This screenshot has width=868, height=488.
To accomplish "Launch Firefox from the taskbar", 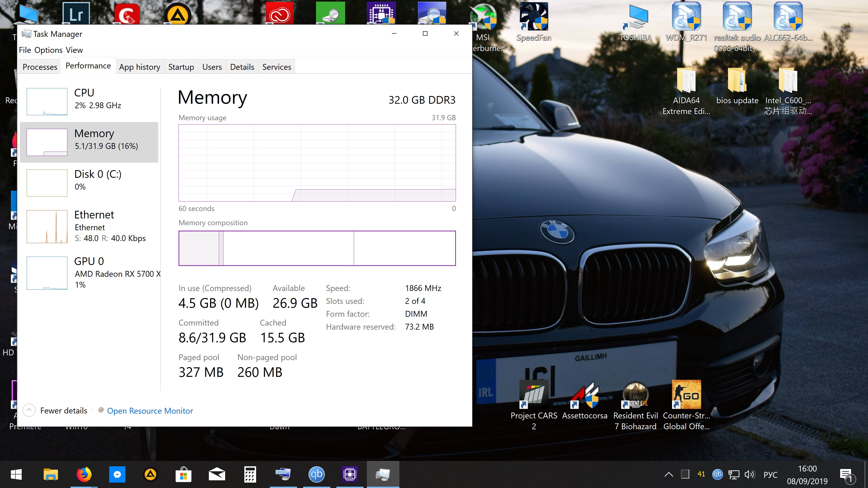I will 84,474.
